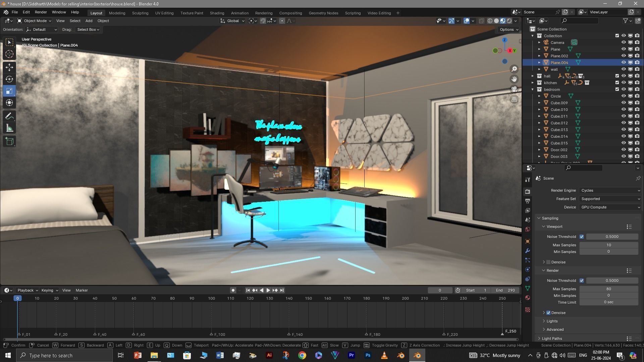Open Photoshop from the Windows taskbar
Viewport: 644px width, 362px height.
pyautogui.click(x=368, y=355)
